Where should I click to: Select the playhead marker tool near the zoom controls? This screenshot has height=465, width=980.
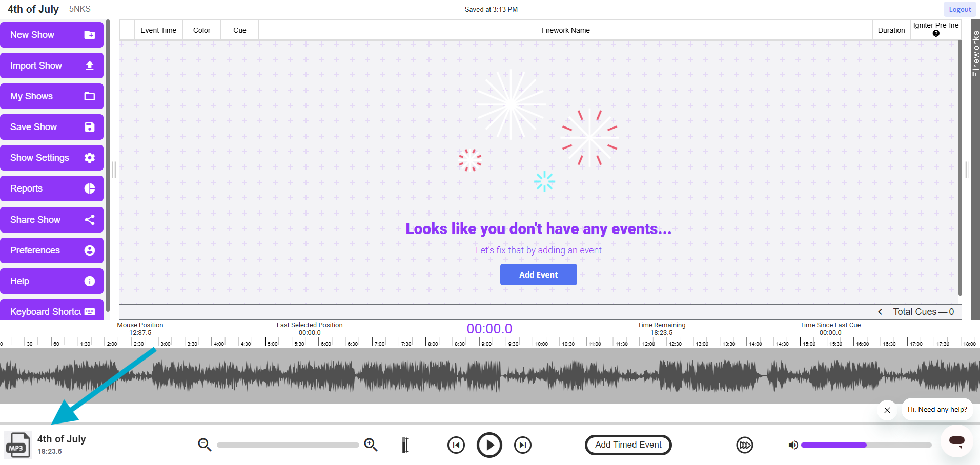coord(405,445)
